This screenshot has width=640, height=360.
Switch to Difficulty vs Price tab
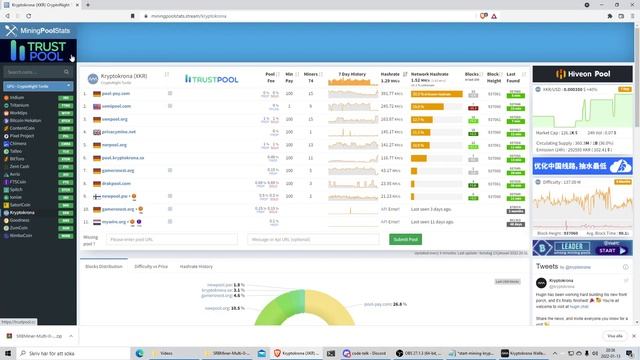click(x=151, y=267)
